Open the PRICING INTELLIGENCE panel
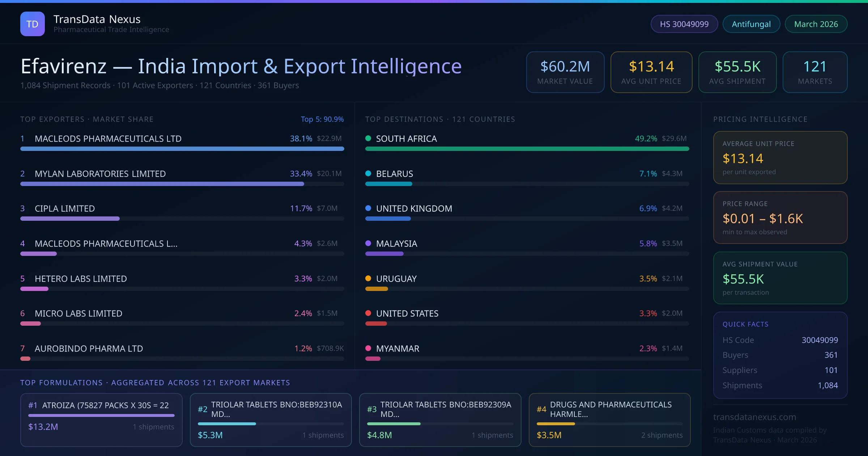The image size is (868, 456). pos(760,119)
